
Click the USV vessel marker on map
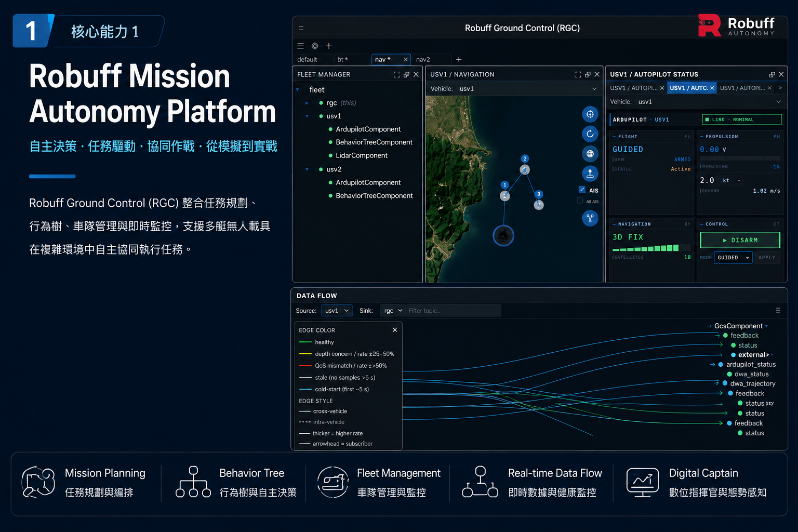[503, 236]
